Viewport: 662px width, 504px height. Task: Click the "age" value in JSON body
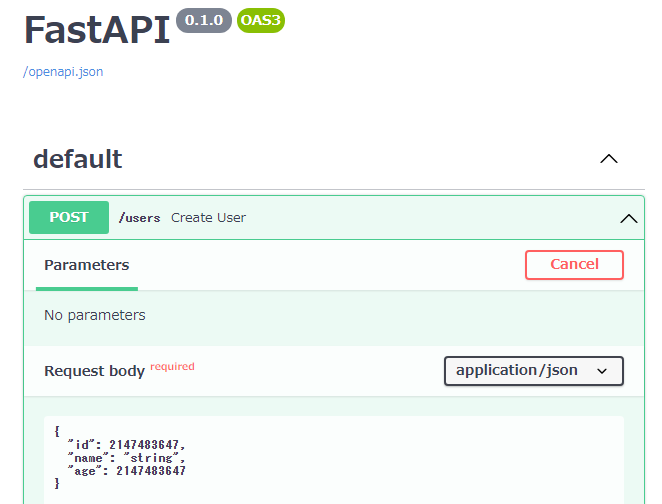click(151, 471)
